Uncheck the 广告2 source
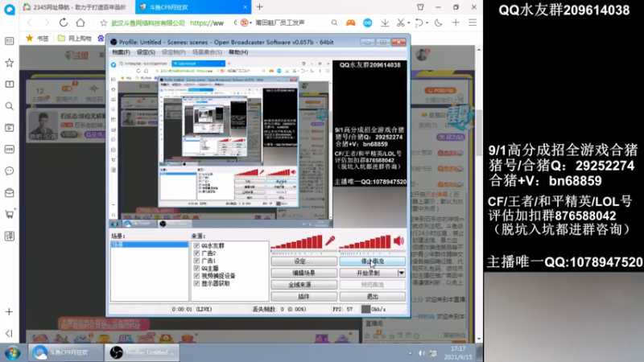The width and height of the screenshot is (644, 362). pos(196,253)
